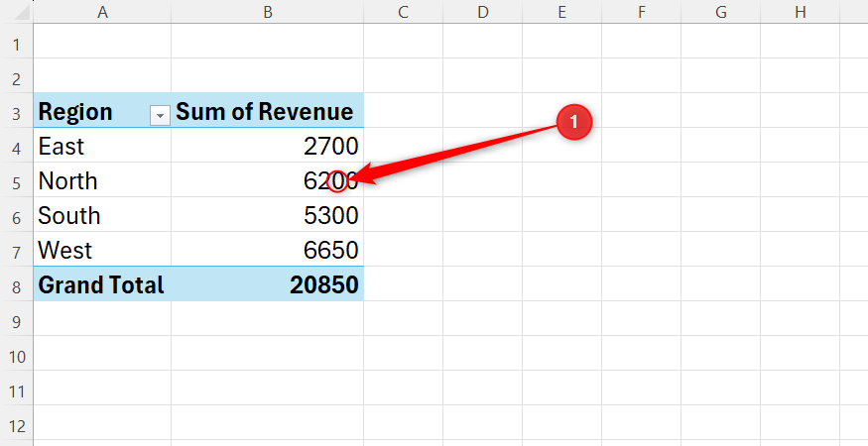Select row 1 header
Image resolution: width=868 pixels, height=446 pixels.
[17, 42]
